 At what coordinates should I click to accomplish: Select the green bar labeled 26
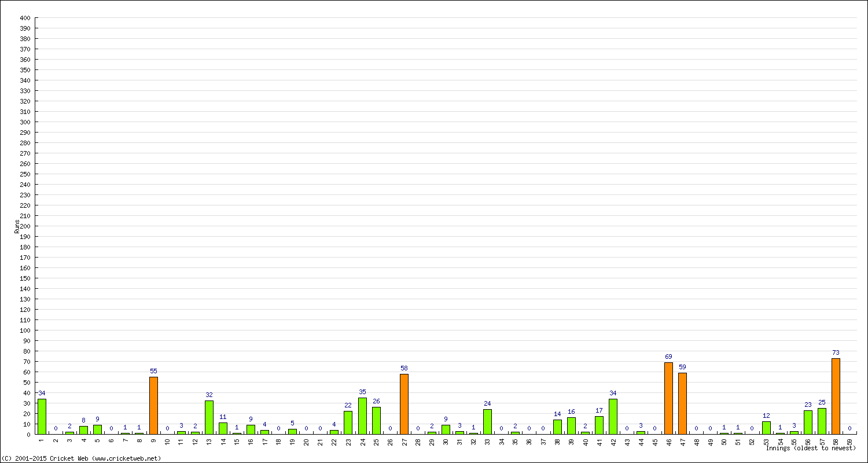376,420
